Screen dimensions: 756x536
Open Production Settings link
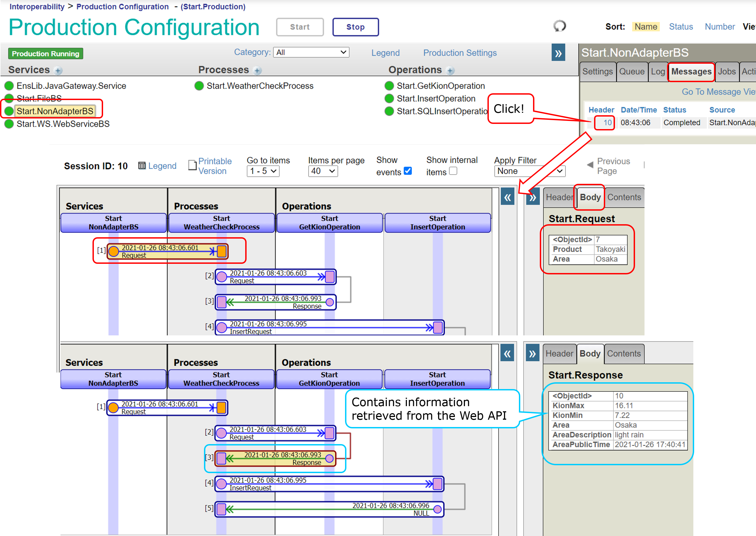(x=460, y=53)
